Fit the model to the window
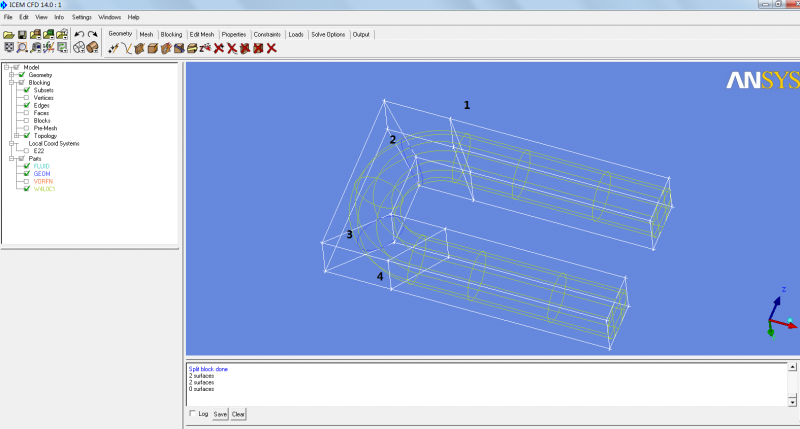This screenshot has height=429, width=800. pos(9,47)
